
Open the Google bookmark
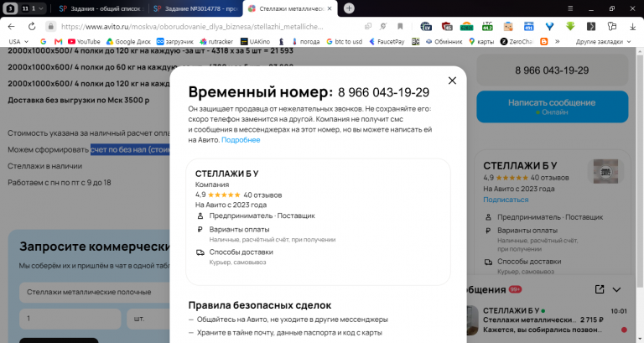43,41
